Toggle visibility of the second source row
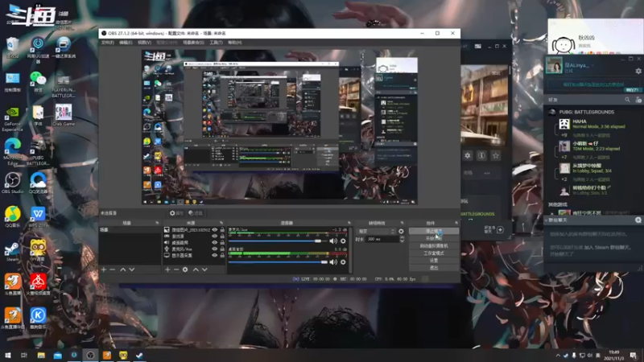Image resolution: width=644 pixels, height=362 pixels. (x=214, y=237)
